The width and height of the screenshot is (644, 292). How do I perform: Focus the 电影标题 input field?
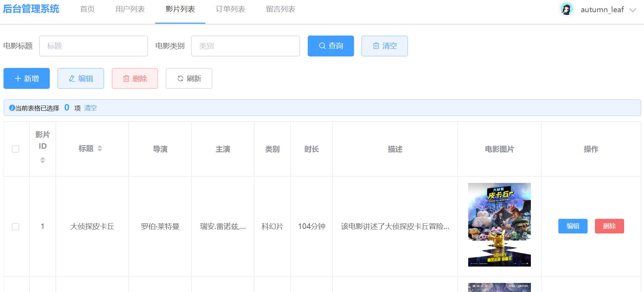(x=93, y=46)
